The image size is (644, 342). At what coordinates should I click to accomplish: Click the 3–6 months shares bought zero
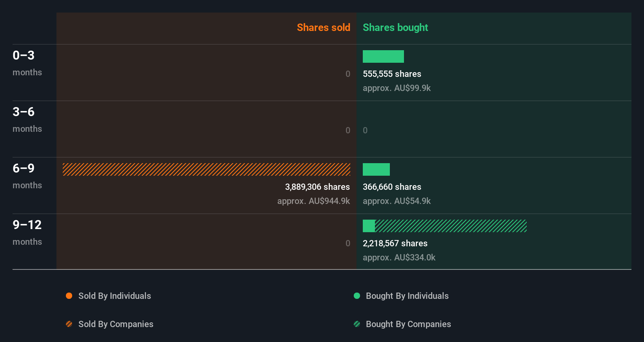(x=365, y=131)
